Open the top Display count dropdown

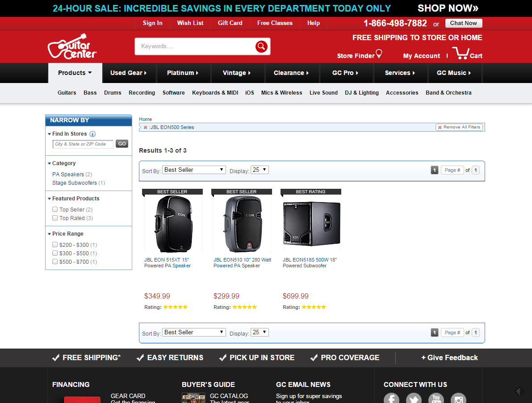(x=260, y=170)
